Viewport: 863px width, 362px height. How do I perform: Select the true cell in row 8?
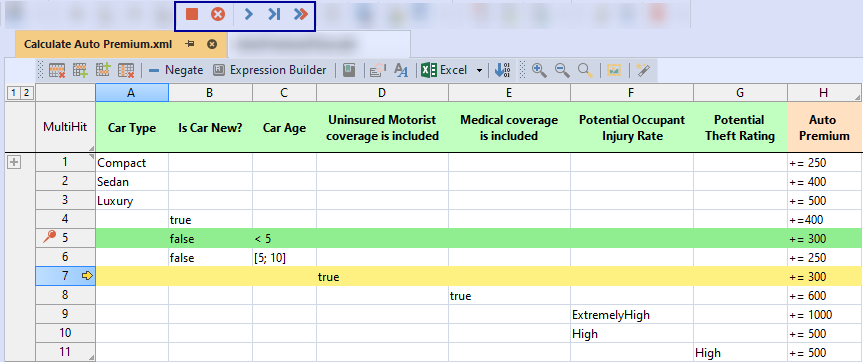click(509, 296)
